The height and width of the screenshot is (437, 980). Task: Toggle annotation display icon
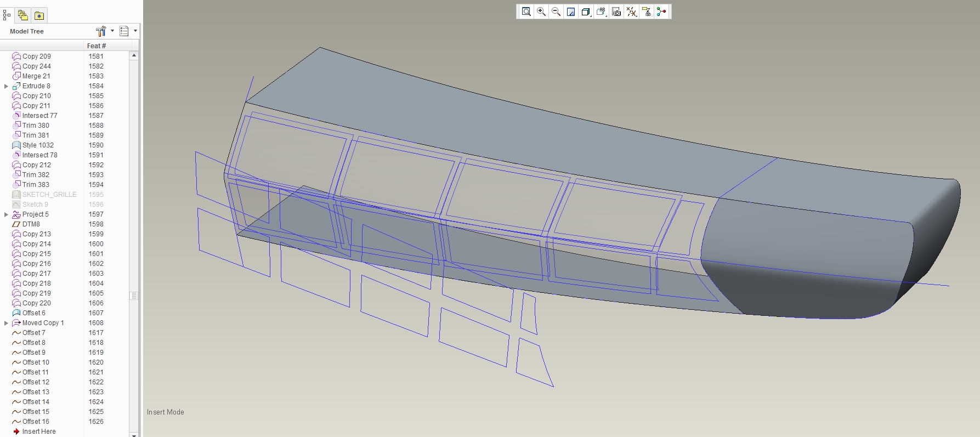647,12
